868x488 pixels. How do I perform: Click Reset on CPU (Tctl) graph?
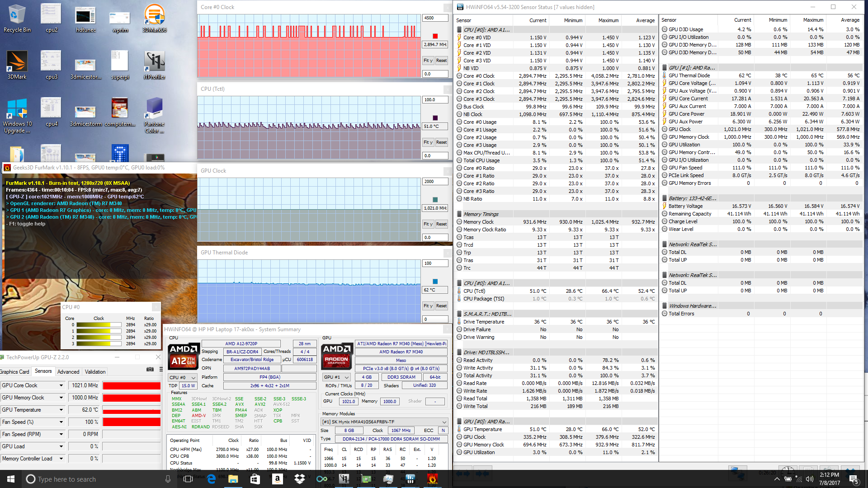coord(441,142)
